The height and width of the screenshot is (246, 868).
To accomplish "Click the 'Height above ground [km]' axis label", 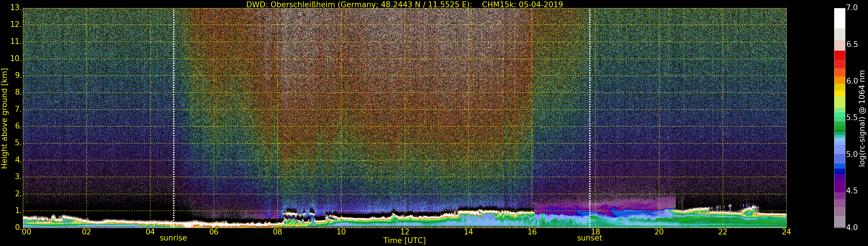I will tap(4, 118).
